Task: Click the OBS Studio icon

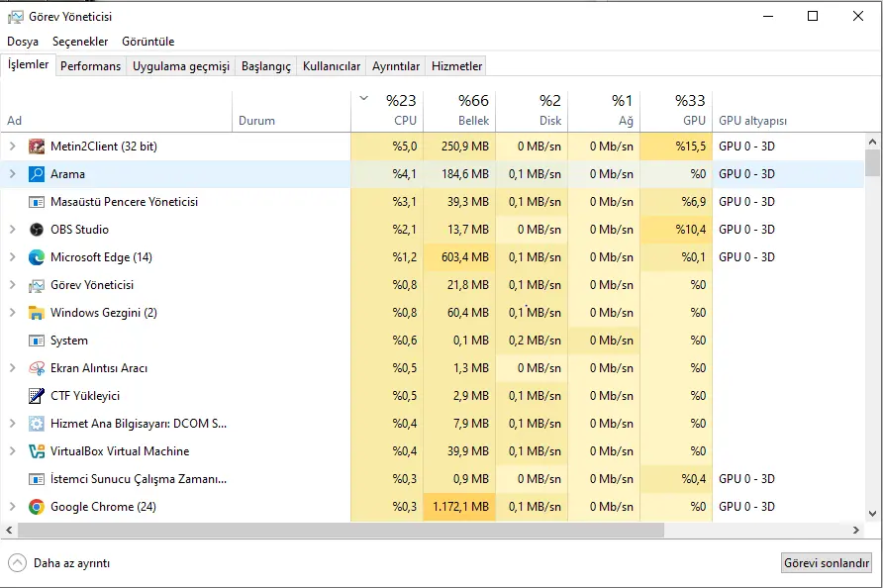Action: click(36, 230)
